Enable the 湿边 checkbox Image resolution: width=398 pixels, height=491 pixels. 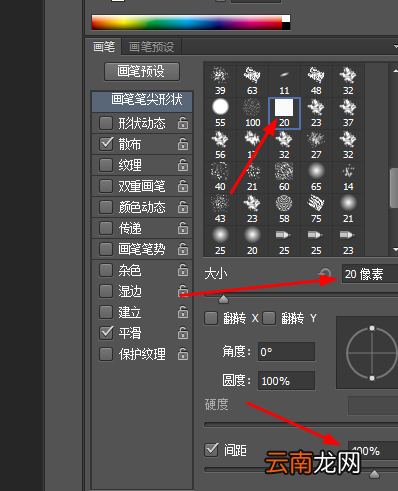tap(106, 291)
